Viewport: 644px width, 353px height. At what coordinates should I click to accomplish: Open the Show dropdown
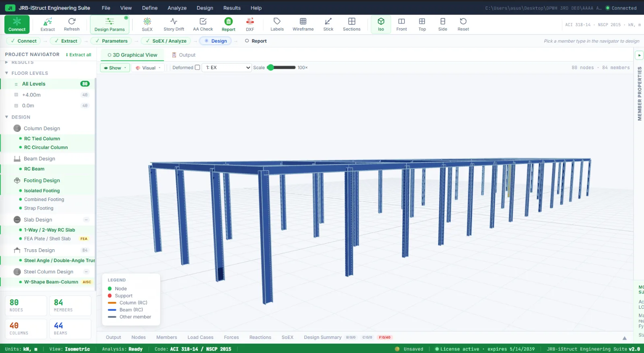pos(115,68)
